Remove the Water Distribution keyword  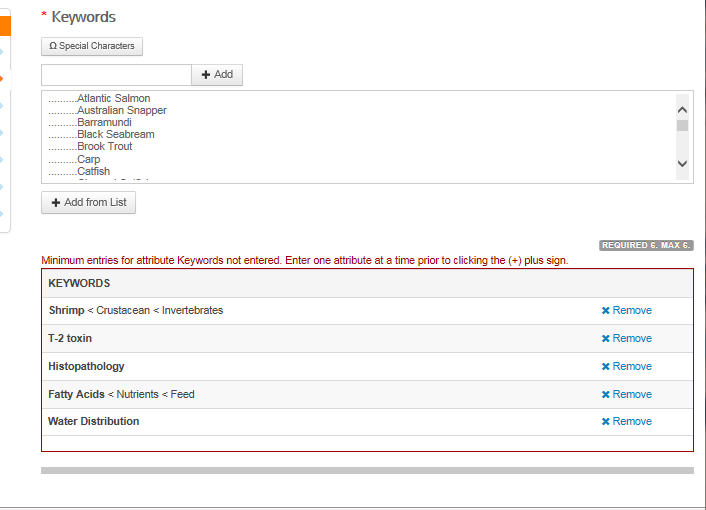click(627, 422)
